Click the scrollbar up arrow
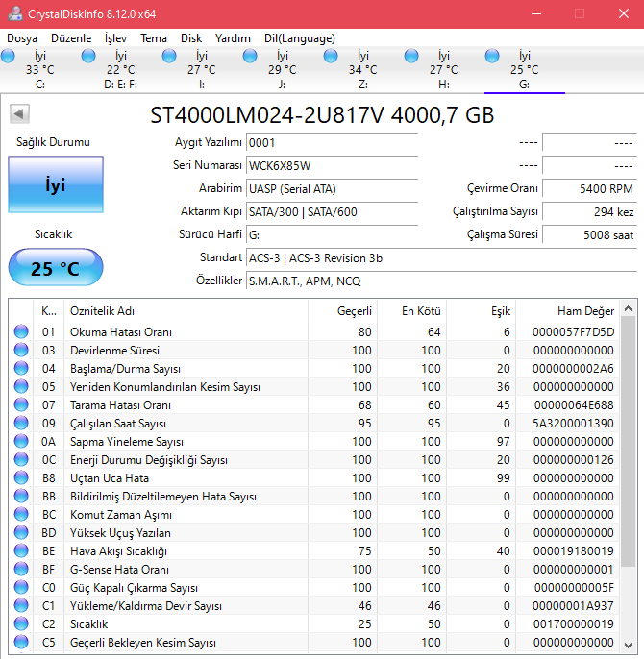 click(628, 308)
